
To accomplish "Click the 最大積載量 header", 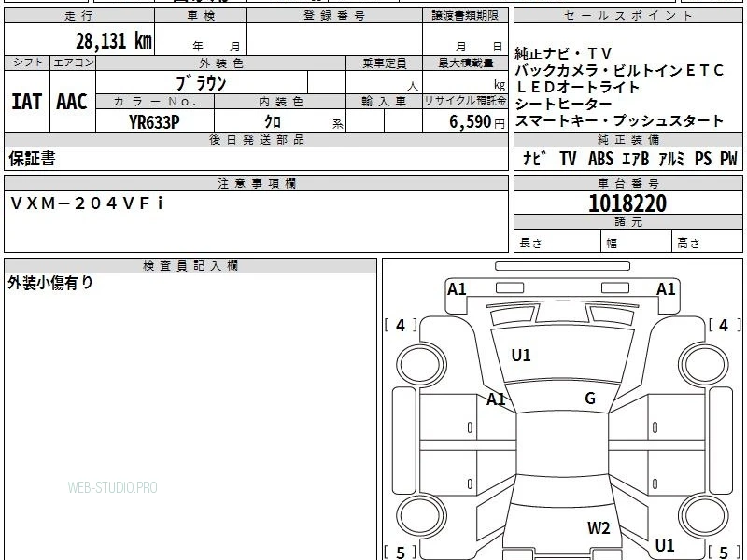I will [465, 63].
